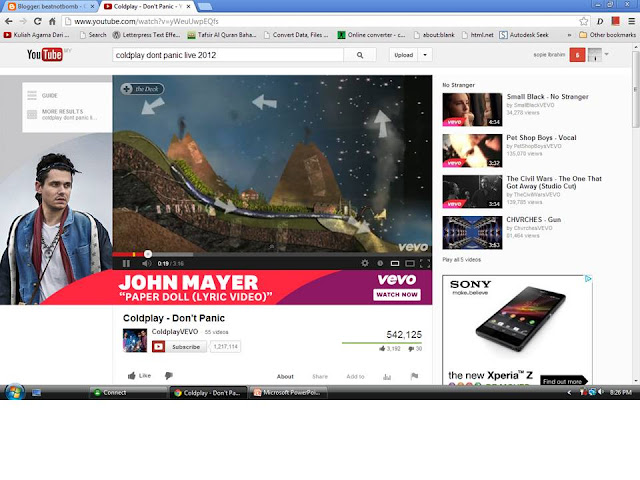This screenshot has height=480, width=640.
Task: Focus the YouTube search field
Action: point(228,55)
